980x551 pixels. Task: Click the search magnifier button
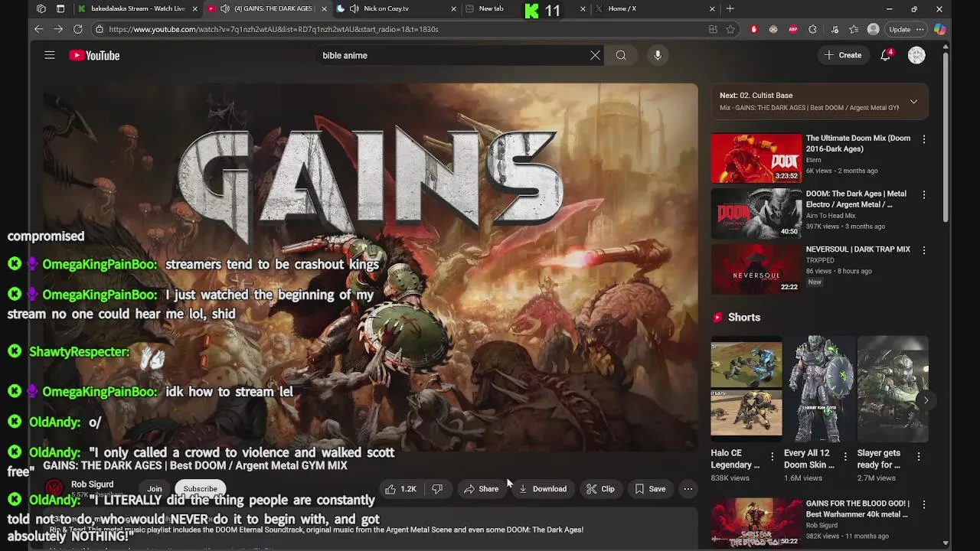click(621, 55)
